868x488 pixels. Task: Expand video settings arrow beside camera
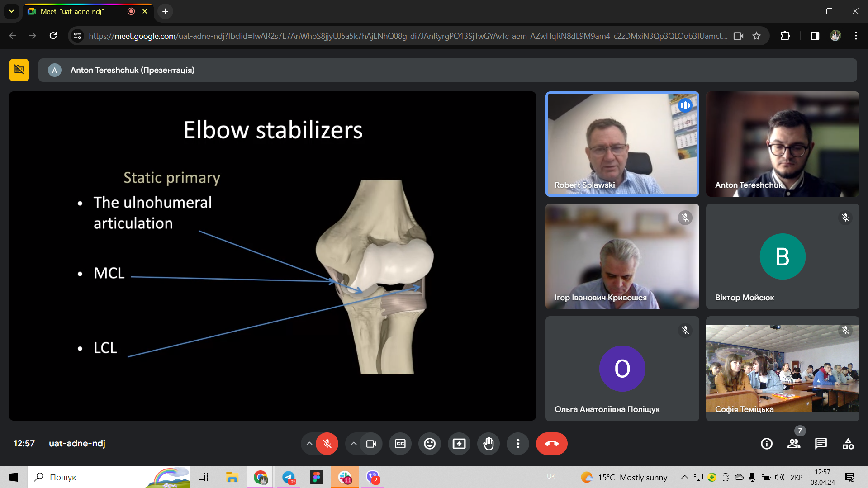(354, 444)
